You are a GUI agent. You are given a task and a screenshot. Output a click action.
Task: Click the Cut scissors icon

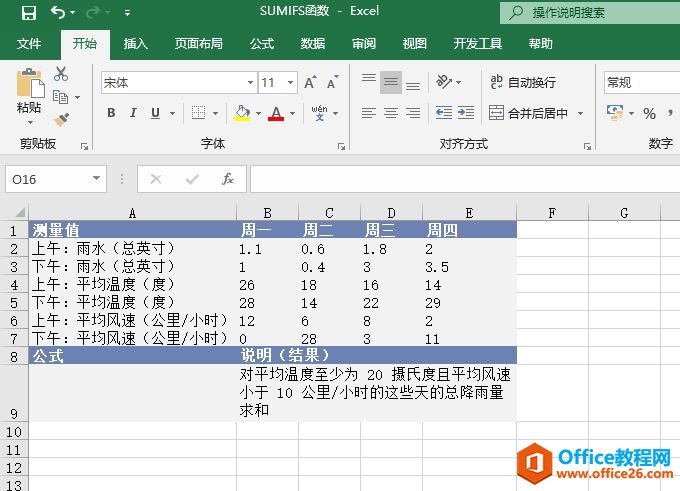pyautogui.click(x=61, y=74)
